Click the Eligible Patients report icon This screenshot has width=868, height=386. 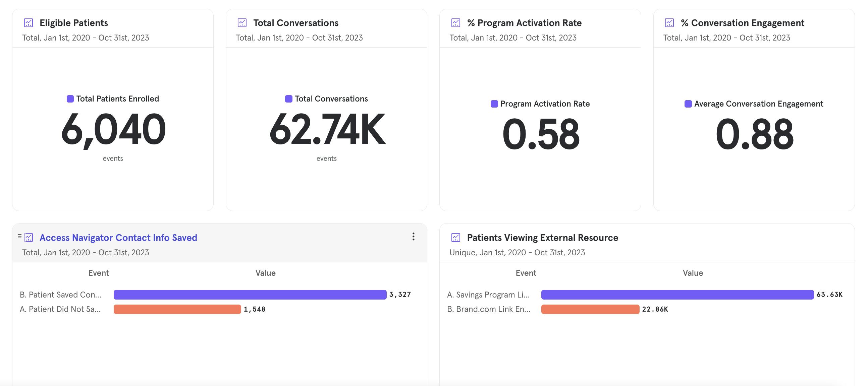(29, 23)
